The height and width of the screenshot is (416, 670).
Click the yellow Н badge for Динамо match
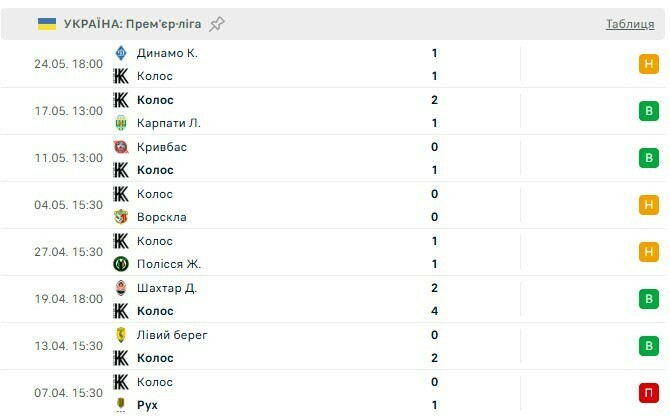pos(648,65)
